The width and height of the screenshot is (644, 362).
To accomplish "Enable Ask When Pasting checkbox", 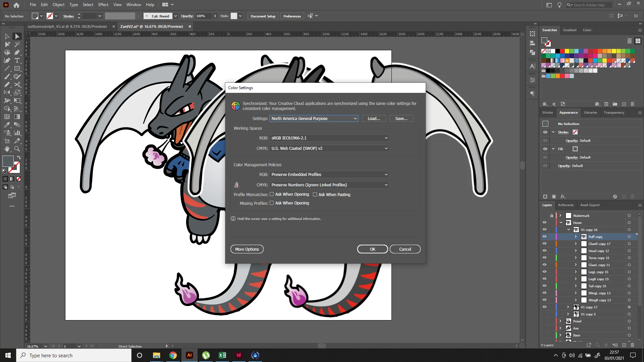I will (x=315, y=194).
